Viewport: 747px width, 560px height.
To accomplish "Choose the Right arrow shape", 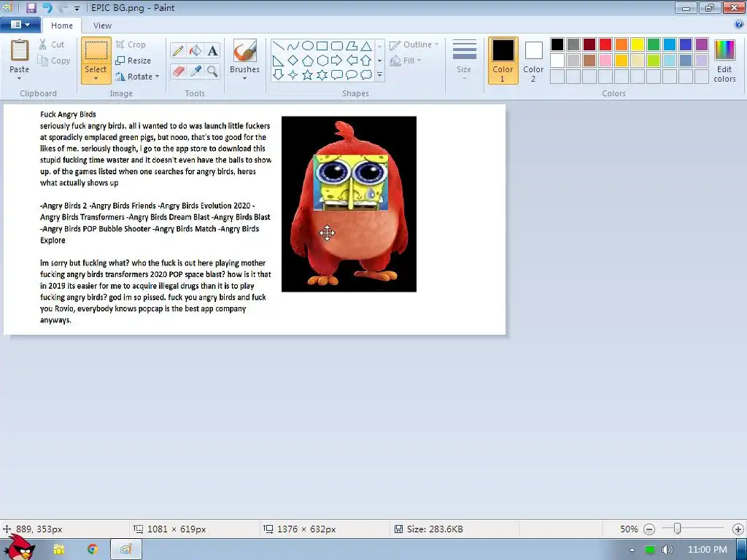I will pos(337,61).
